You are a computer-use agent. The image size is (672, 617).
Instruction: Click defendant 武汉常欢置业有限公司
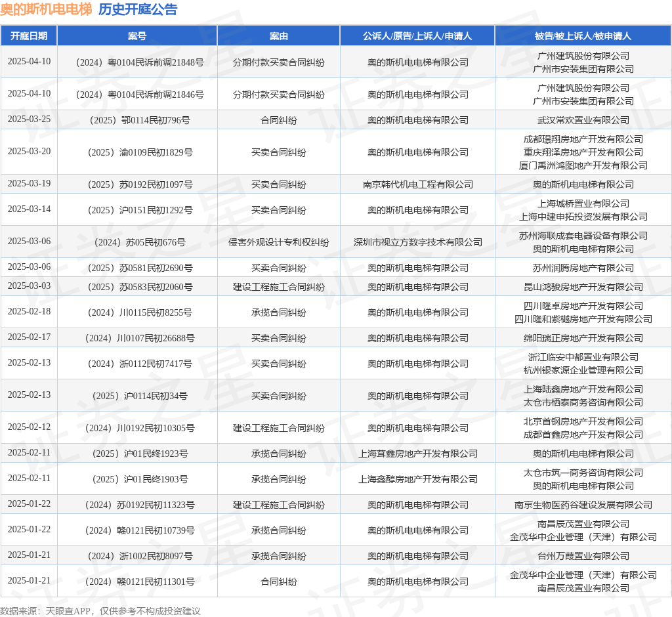tap(583, 121)
